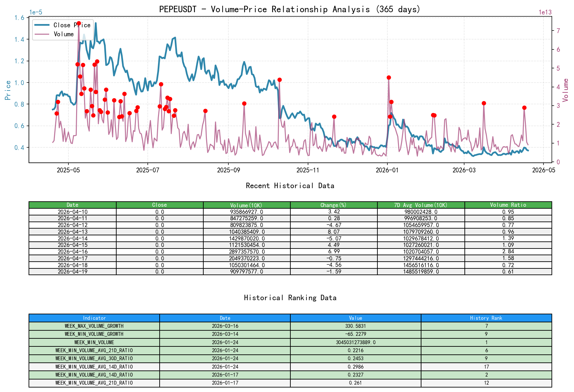
Task: Click the 2025-07 x-axis label
Action: [148, 170]
